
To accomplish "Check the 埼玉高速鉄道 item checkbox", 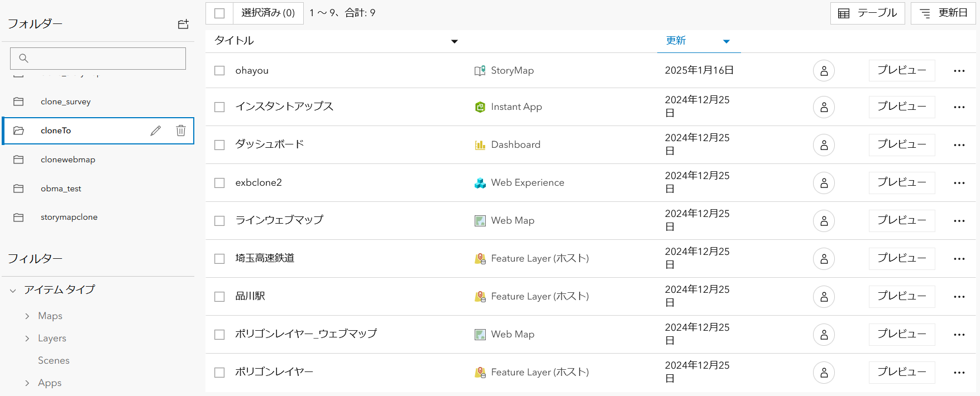I will coord(219,259).
